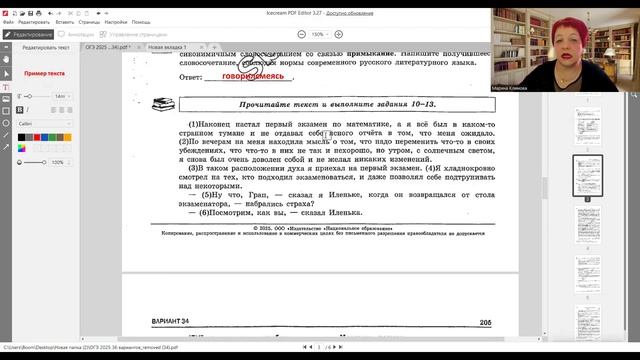The width and height of the screenshot is (640, 360).
Task: Open the Страницы menu
Action: pyautogui.click(x=89, y=22)
